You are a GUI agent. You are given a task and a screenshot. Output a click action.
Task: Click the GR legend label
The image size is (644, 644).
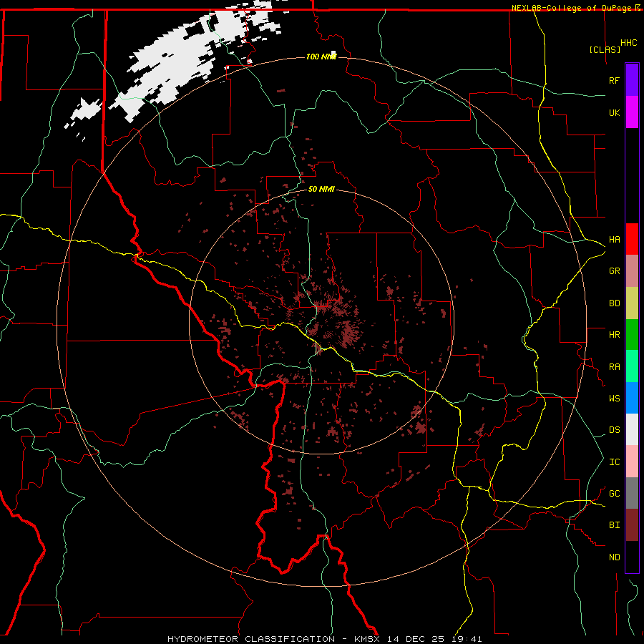614,271
